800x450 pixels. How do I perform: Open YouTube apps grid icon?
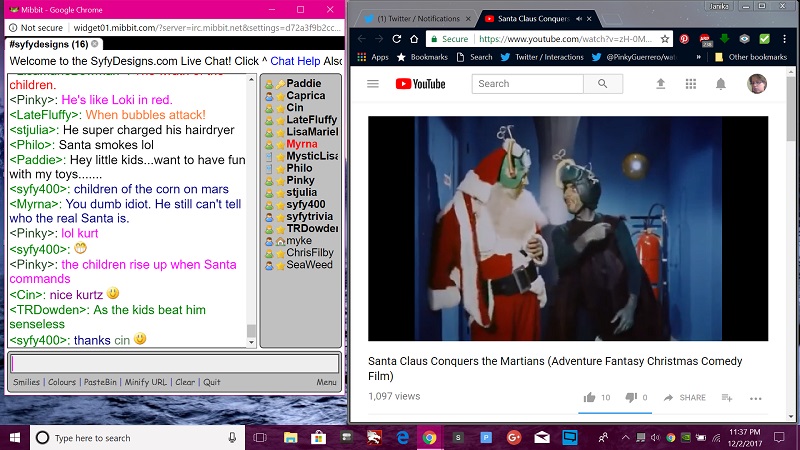691,84
